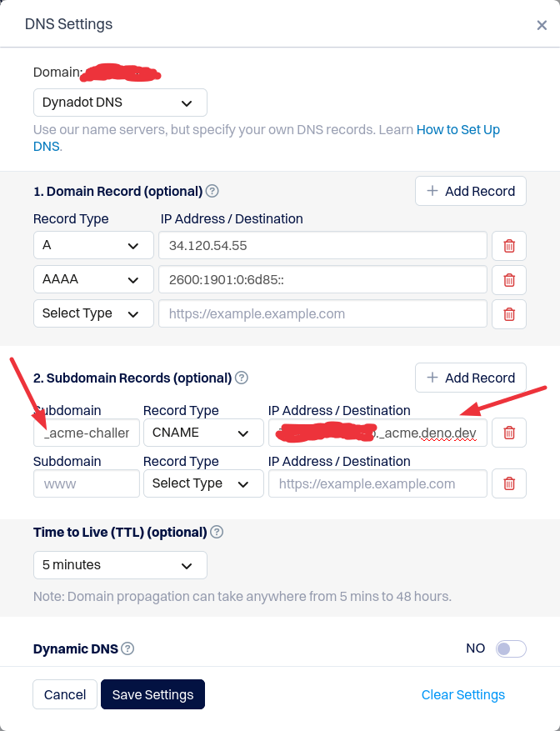Enable the Dynamic DNS toggle switch
The width and height of the screenshot is (560, 731).
pos(511,648)
